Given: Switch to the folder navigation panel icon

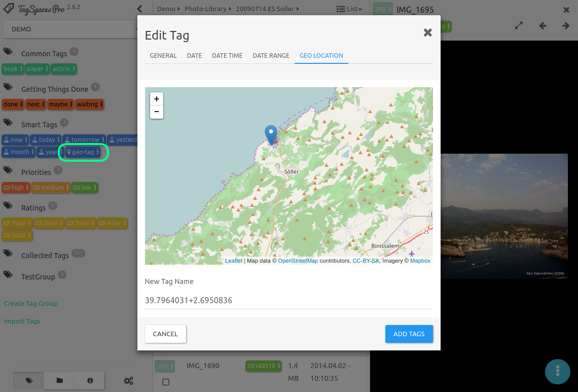Looking at the screenshot, I should coord(59,380).
